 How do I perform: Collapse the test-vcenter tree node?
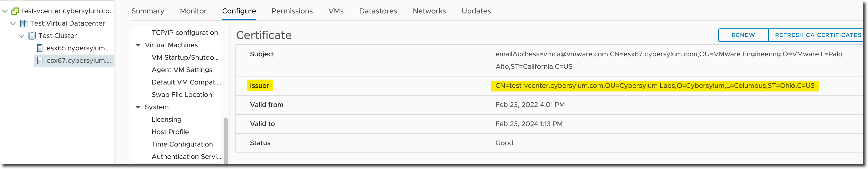[5, 11]
